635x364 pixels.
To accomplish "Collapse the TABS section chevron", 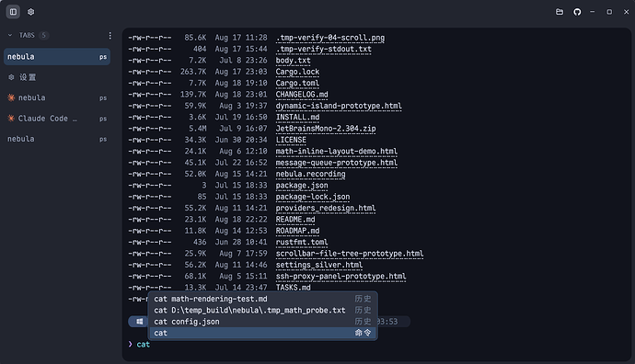I will (10, 35).
